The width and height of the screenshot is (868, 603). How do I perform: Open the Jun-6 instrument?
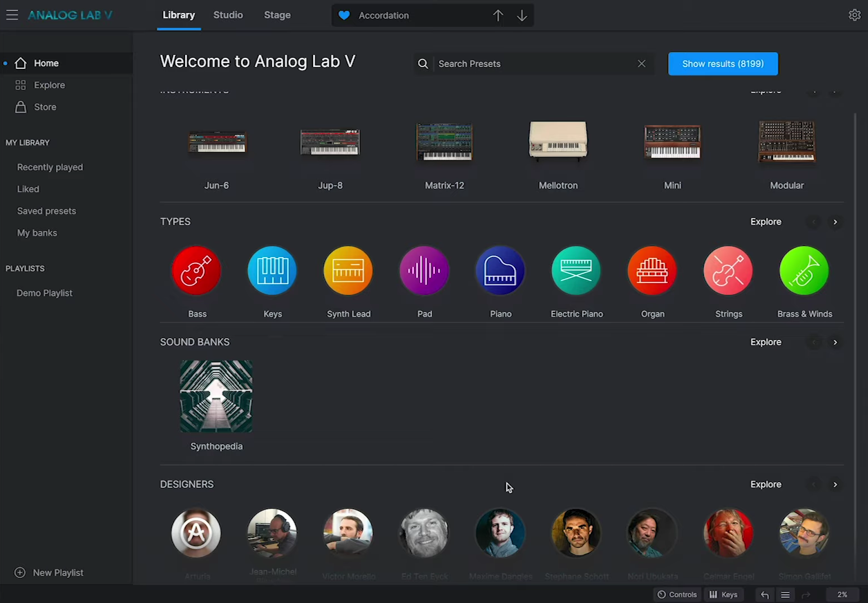tap(217, 142)
